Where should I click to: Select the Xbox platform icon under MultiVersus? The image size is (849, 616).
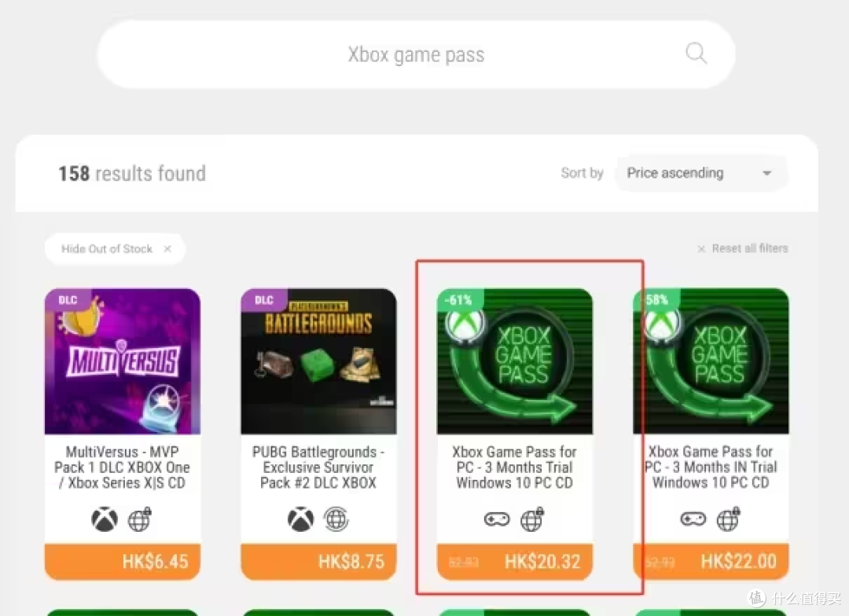tap(105, 519)
